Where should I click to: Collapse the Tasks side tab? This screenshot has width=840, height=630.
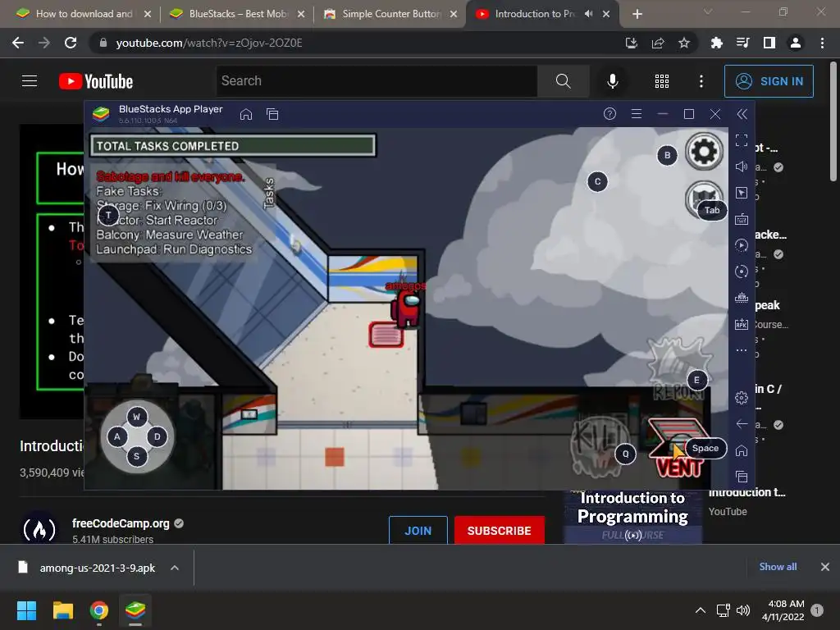click(269, 193)
